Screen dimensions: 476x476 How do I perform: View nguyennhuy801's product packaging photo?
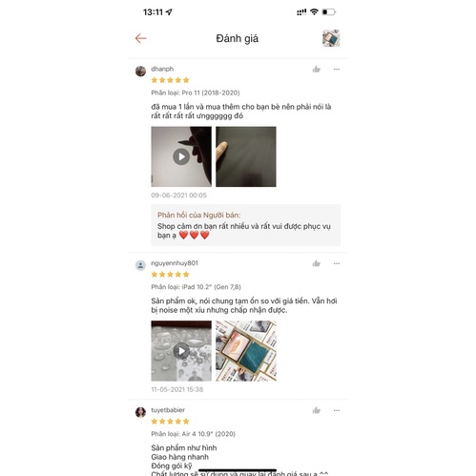click(x=246, y=351)
